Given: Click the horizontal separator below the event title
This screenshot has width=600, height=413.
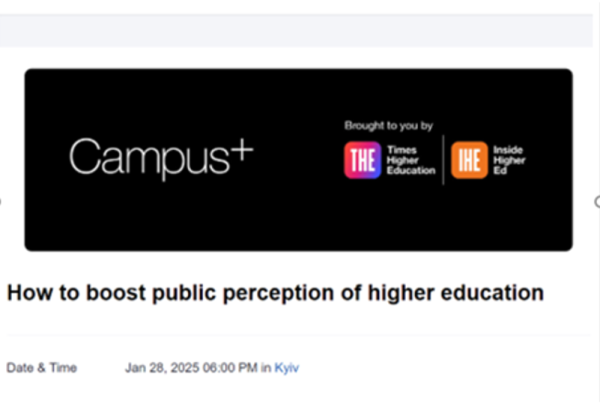Looking at the screenshot, I should coord(300,335).
